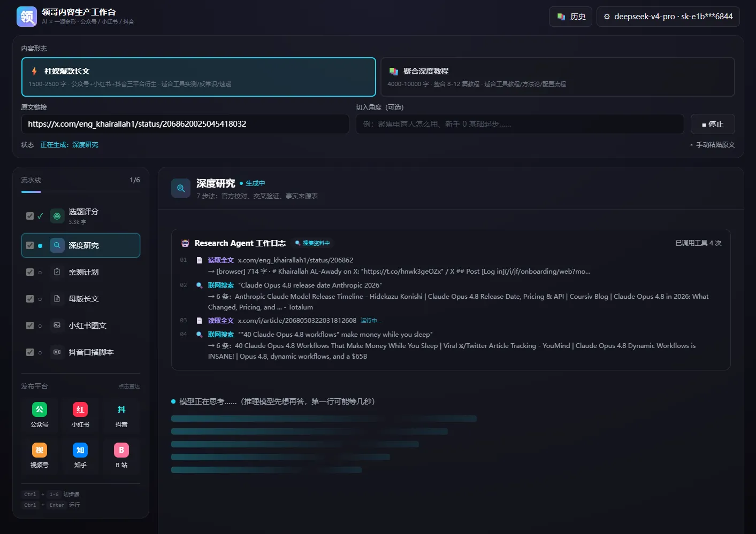Open model settings deepseek-v4-pro button

pyautogui.click(x=668, y=17)
